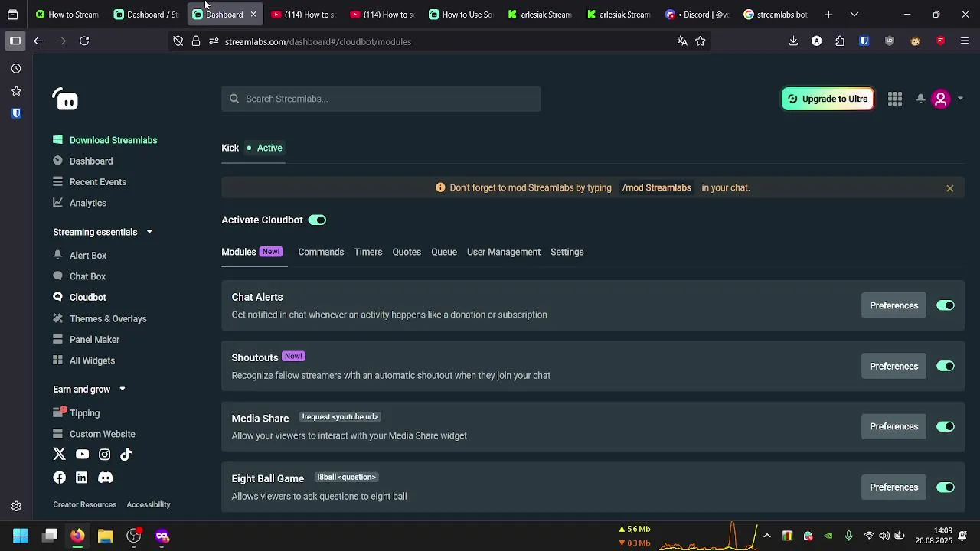
Task: Go back with the browser back arrow
Action: click(x=38, y=41)
